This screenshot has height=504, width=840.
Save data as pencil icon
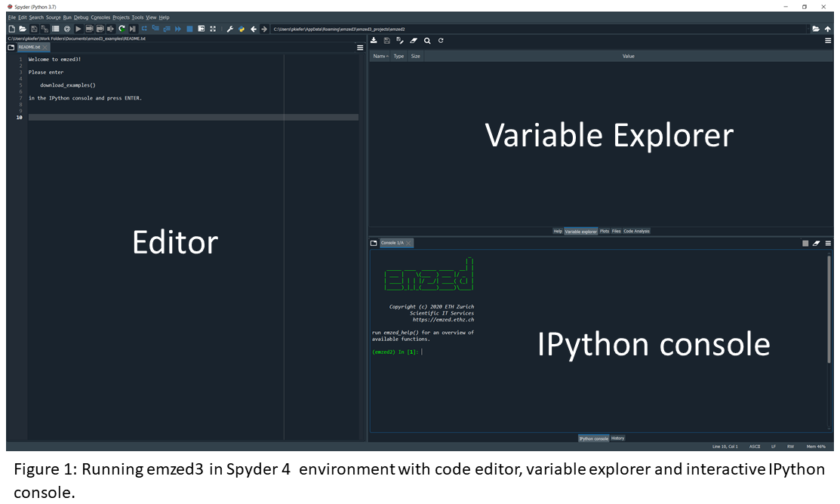[400, 41]
